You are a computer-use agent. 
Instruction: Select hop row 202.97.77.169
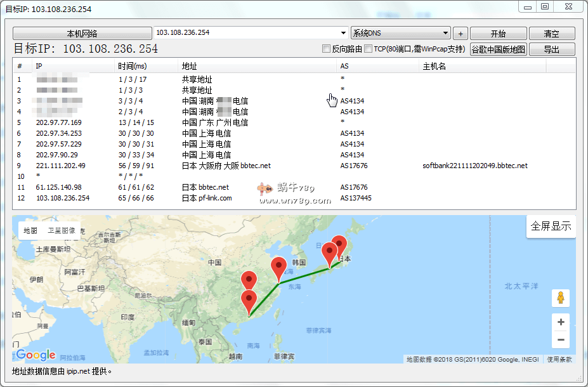pyautogui.click(x=58, y=122)
